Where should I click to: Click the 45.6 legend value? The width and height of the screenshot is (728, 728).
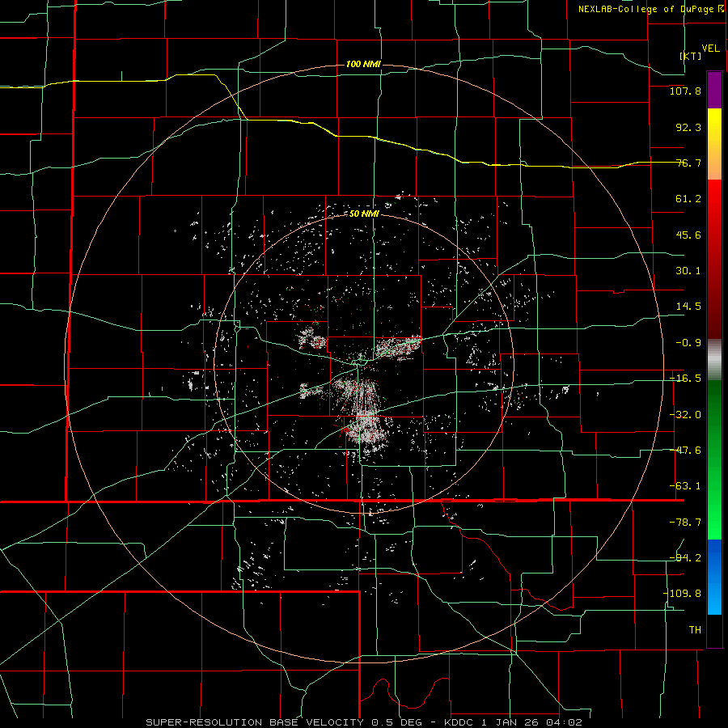[x=688, y=235]
